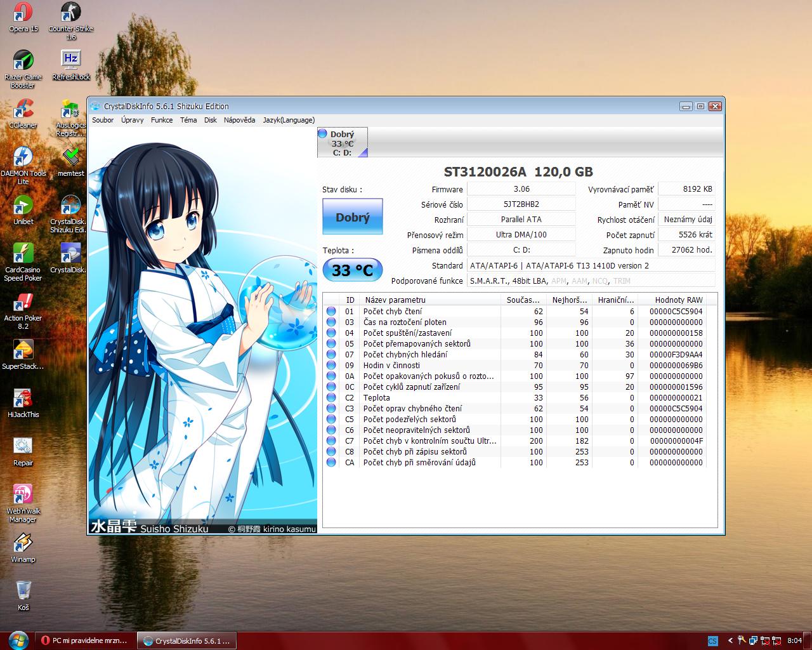Click the RefreshLock desktop icon

pyautogui.click(x=70, y=62)
